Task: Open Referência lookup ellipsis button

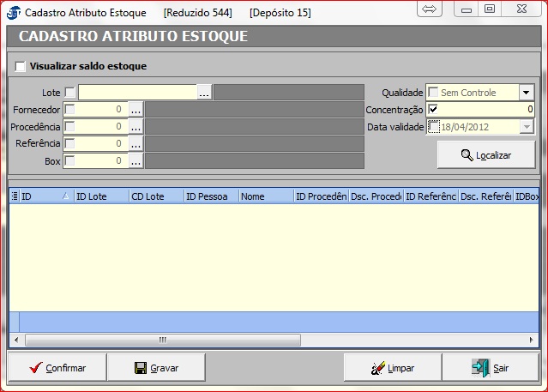Action: tap(135, 143)
